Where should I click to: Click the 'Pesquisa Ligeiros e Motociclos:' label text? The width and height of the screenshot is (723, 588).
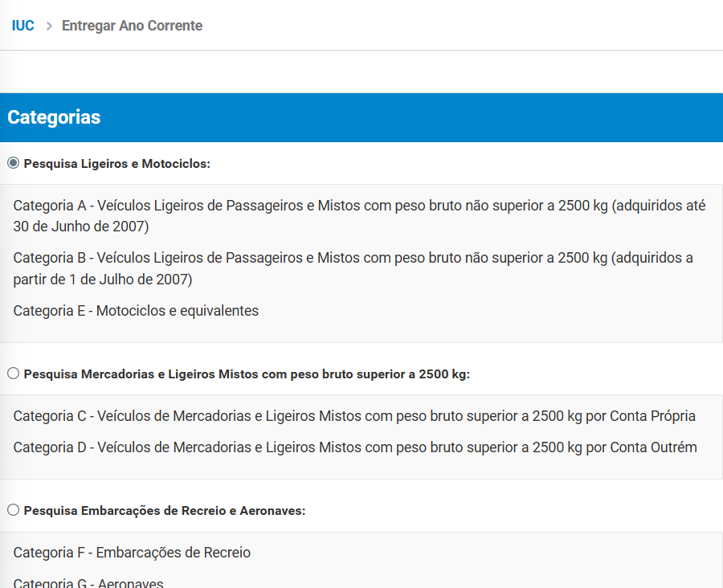116,164
